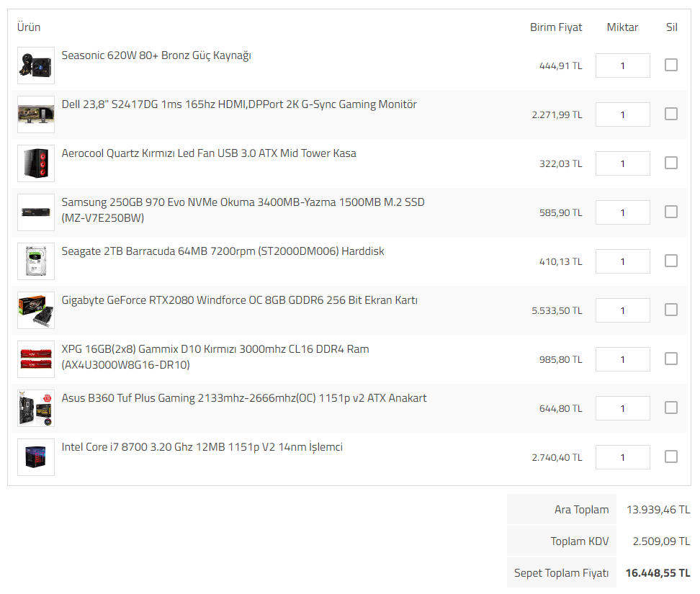Open the Intel Core i7 8700 thumbnail
The image size is (700, 594).
(36, 457)
